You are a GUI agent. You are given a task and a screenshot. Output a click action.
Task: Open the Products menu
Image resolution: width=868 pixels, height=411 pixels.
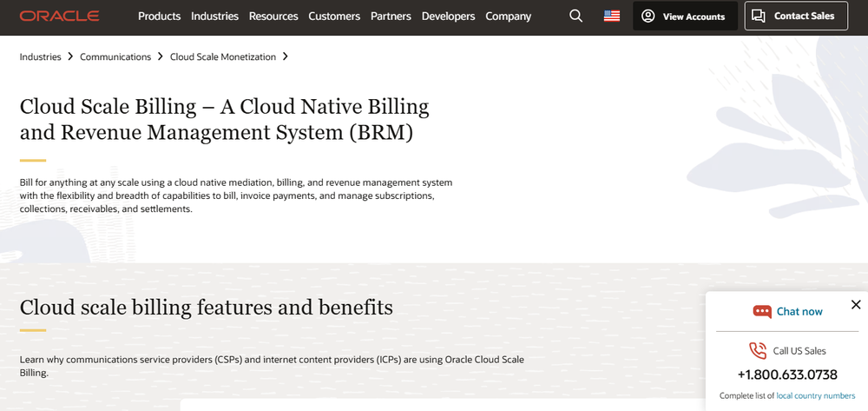pyautogui.click(x=160, y=16)
